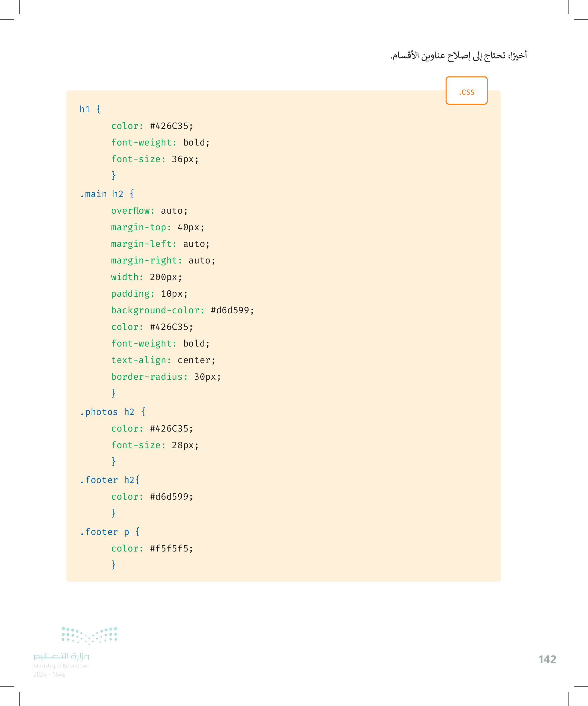Screen dimensions: 588x706
Task: Click "color: #d6d599;" under .footer h2
Action: [152, 497]
